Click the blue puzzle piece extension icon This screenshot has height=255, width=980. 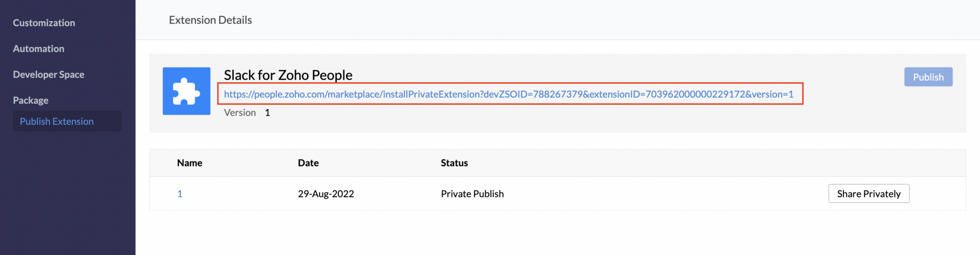(x=186, y=91)
